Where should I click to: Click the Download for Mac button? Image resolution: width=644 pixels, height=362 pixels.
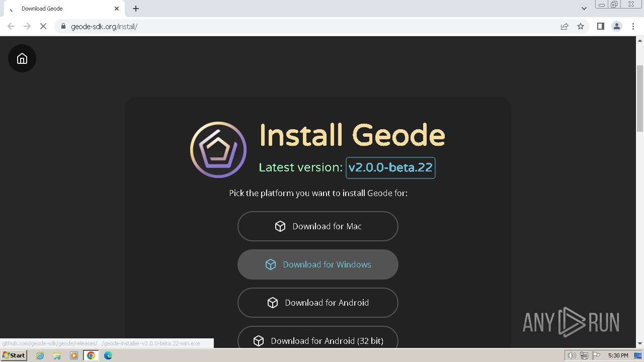(318, 226)
